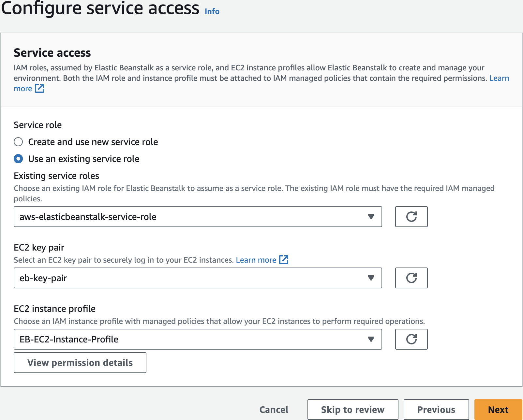Screen dimensions: 523x420
Task: Click the down arrow in the eb-key-pair selector
Action: point(371,278)
